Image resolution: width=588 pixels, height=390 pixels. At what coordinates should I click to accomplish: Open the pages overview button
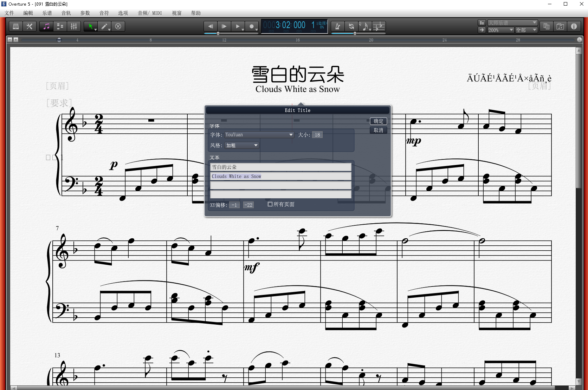point(547,26)
